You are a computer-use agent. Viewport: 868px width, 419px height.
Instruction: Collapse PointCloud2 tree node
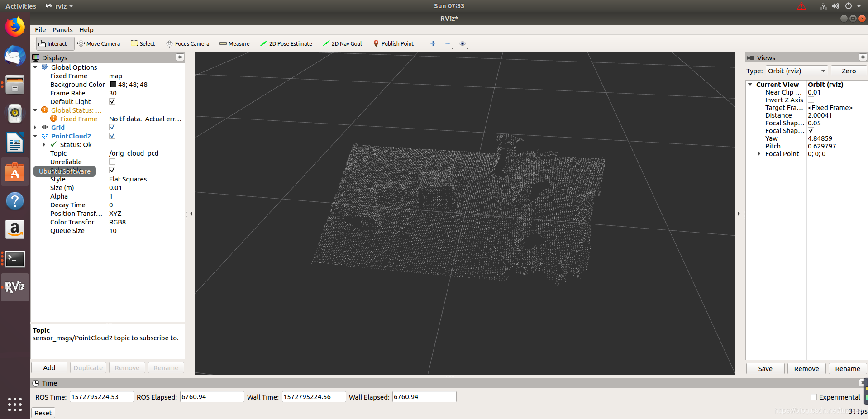point(35,136)
